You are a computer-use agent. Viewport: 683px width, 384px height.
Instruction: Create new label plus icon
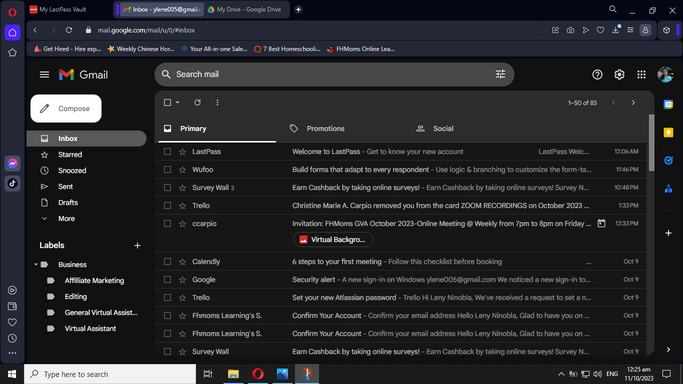137,246
